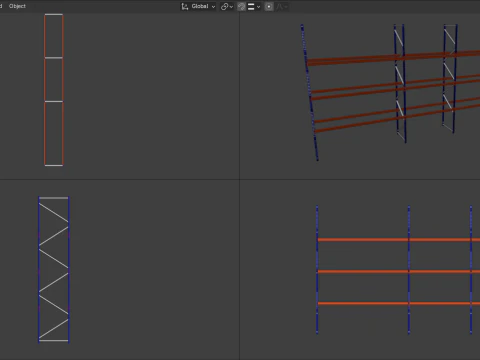Toggle the snapping magnet button
480x360 pixels.
(241, 6)
